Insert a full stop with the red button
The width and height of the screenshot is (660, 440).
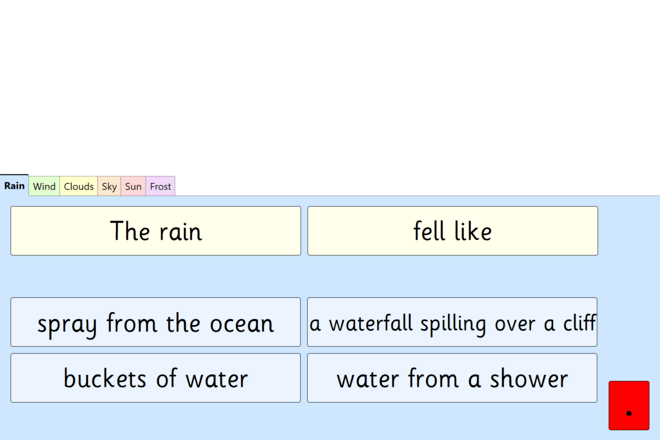pos(628,405)
